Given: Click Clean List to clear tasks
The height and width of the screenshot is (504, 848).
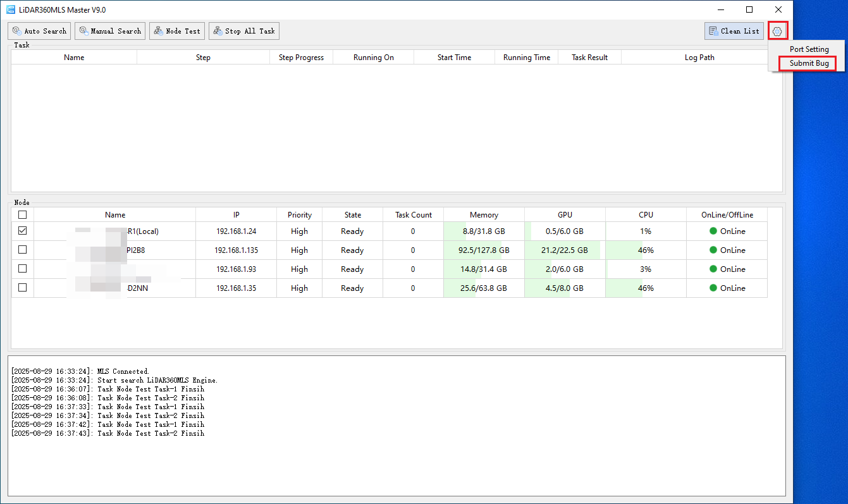Looking at the screenshot, I should [x=734, y=31].
